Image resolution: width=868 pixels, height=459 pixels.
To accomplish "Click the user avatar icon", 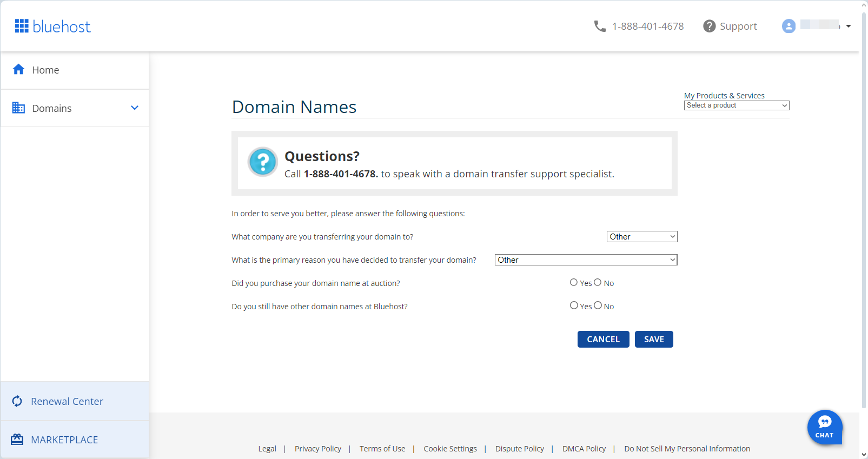I will pos(789,26).
